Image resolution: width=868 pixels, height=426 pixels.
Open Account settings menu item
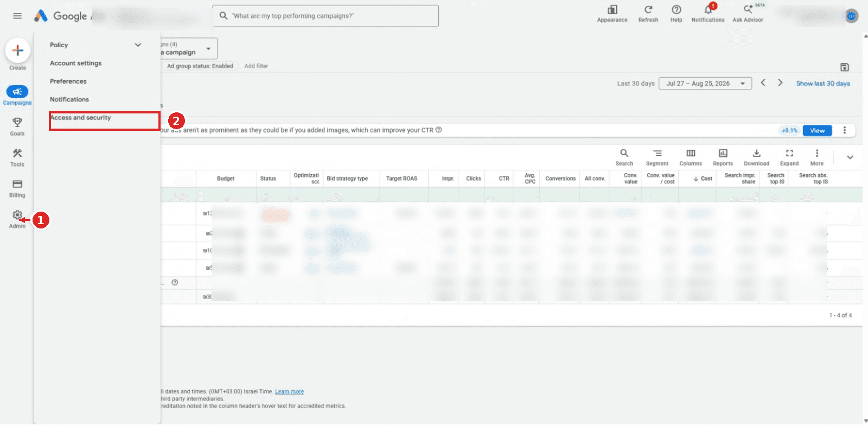[x=76, y=63]
